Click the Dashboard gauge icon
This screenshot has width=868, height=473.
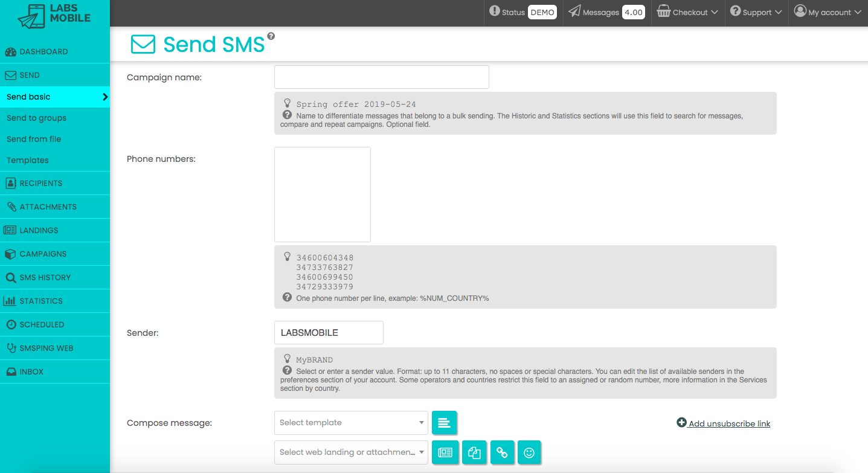10,52
